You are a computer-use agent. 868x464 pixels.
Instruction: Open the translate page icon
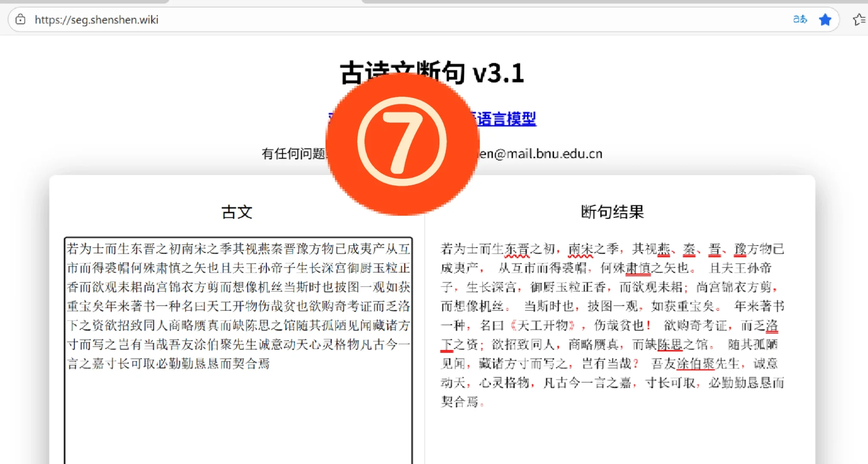(x=800, y=19)
